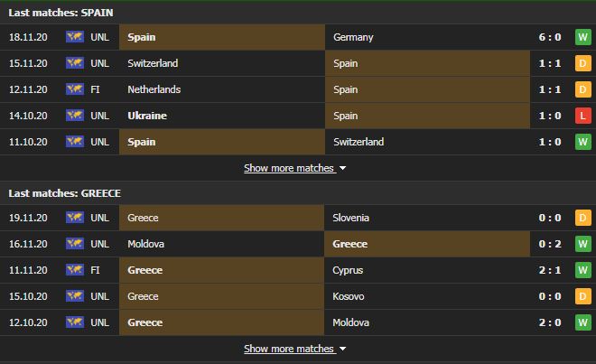Image resolution: width=596 pixels, height=364 pixels.
Task: Select bold Greece away team in 16.11.20 row
Action: click(x=350, y=244)
